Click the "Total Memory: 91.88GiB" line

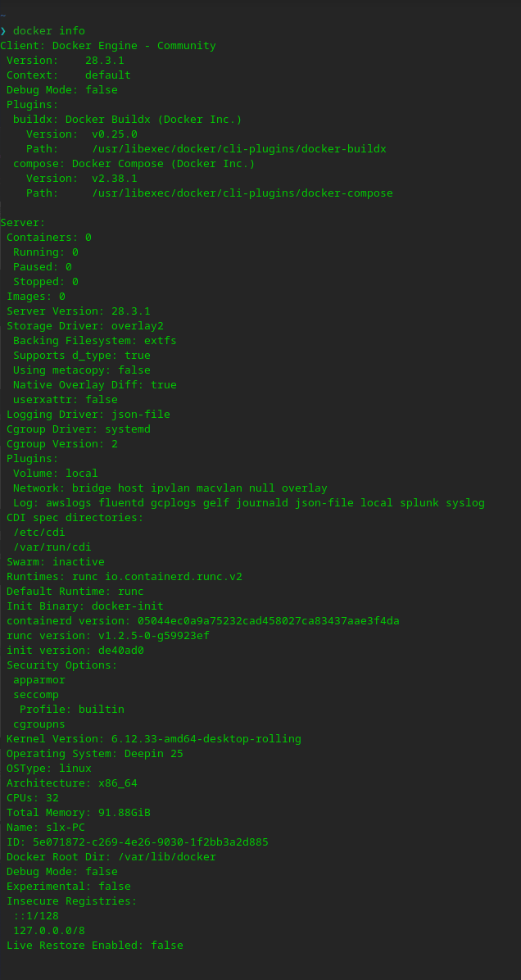coord(79,813)
